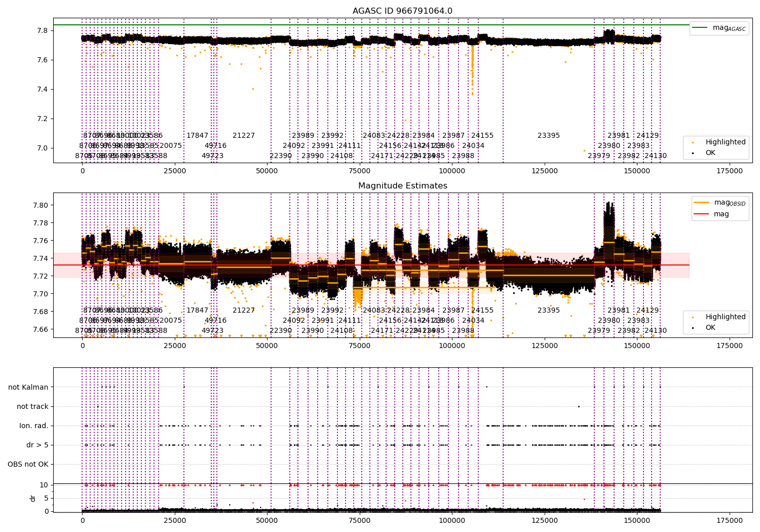
Task: Click x-tick '125000' under middle plot
Action: pos(545,346)
